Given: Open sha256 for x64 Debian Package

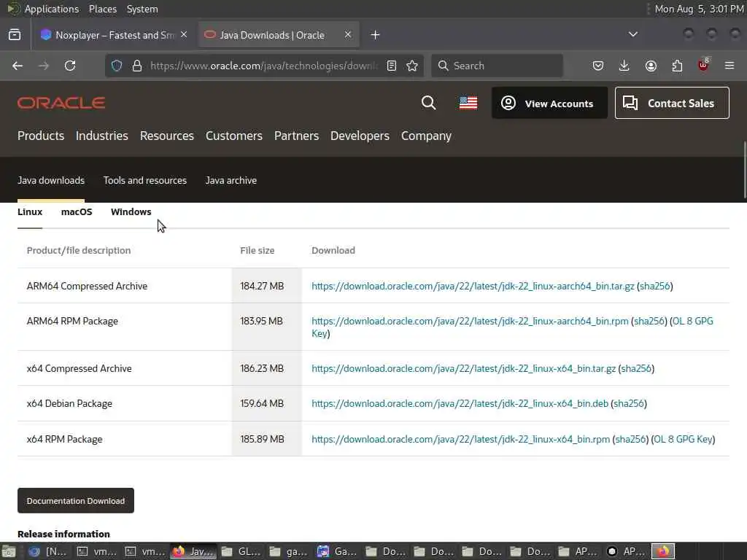Looking at the screenshot, I should (628, 403).
